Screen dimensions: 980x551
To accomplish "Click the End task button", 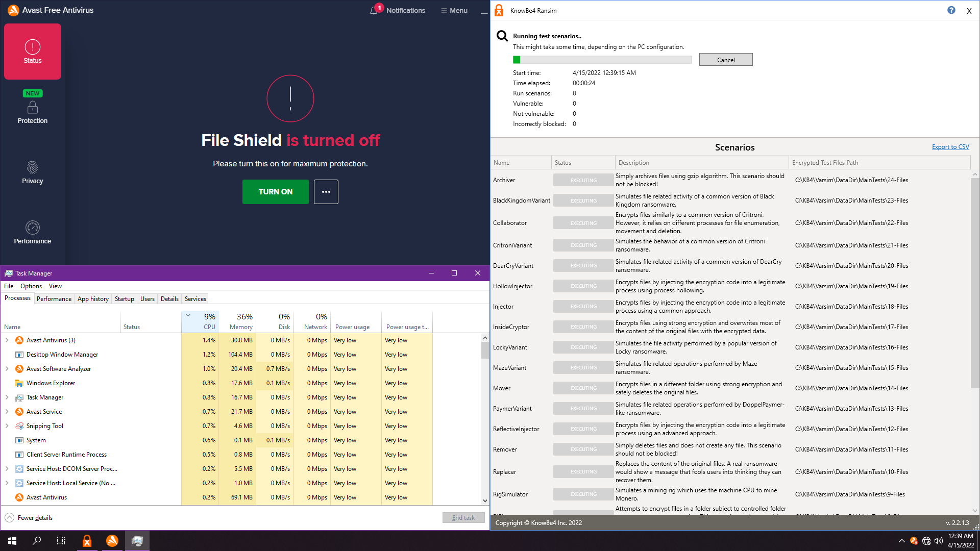I will 463,518.
